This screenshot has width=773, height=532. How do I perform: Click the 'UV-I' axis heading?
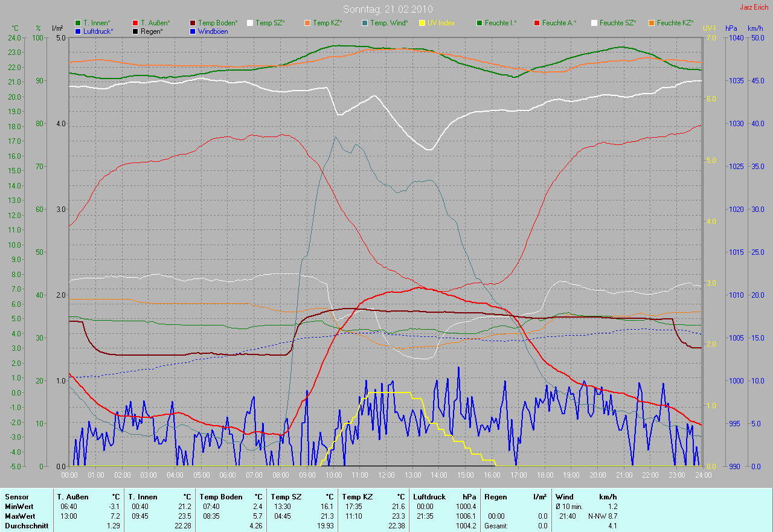[709, 28]
